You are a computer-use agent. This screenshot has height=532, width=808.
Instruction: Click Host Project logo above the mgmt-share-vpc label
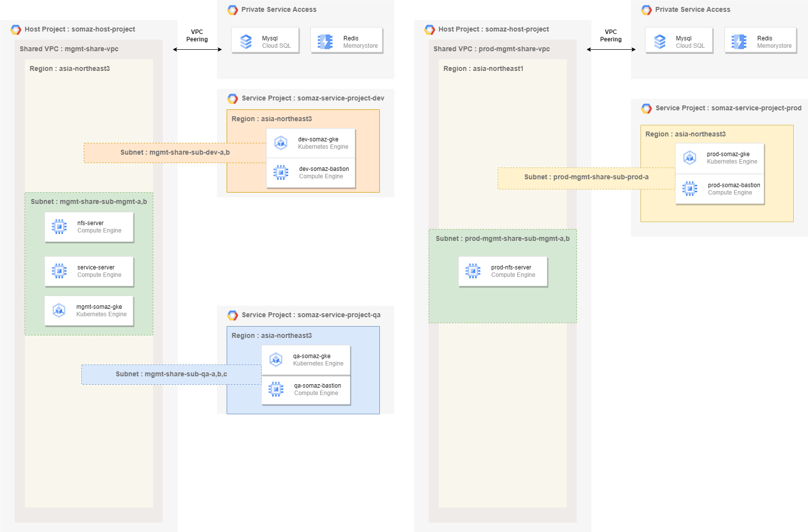16,30
